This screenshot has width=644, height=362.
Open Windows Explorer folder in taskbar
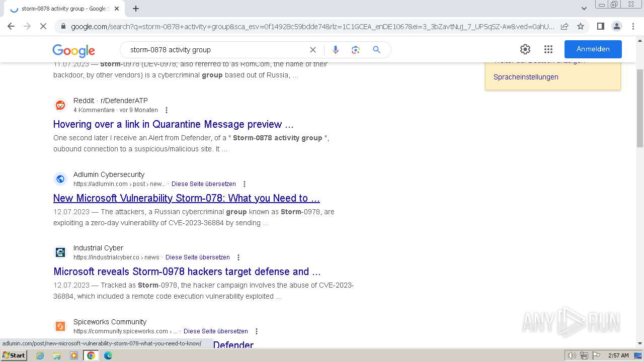pyautogui.click(x=57, y=355)
